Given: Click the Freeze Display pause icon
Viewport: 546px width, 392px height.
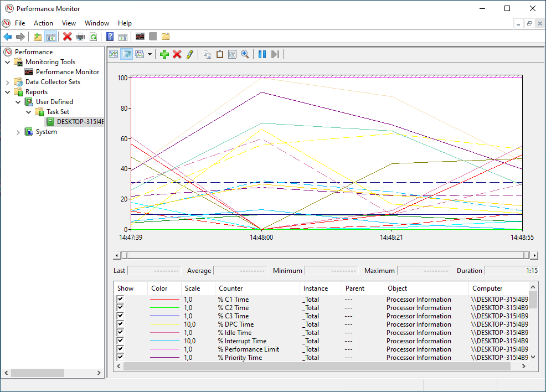Looking at the screenshot, I should coord(261,54).
